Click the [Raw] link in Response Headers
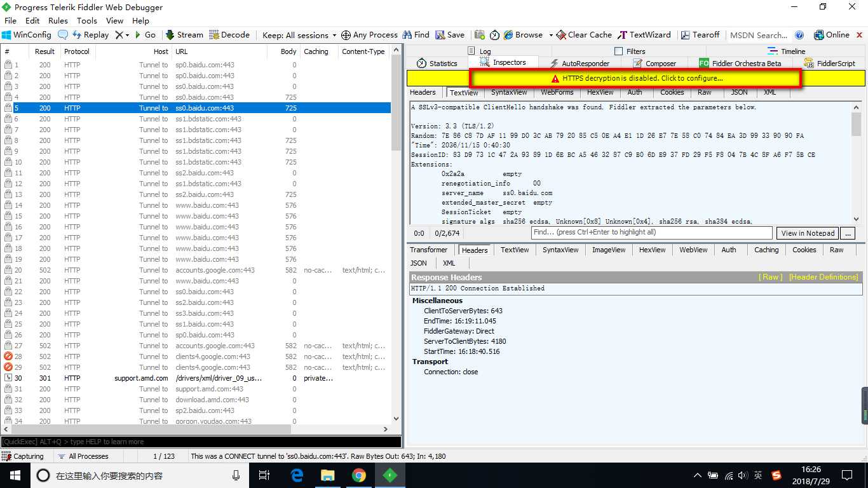The height and width of the screenshot is (488, 868). tap(770, 277)
